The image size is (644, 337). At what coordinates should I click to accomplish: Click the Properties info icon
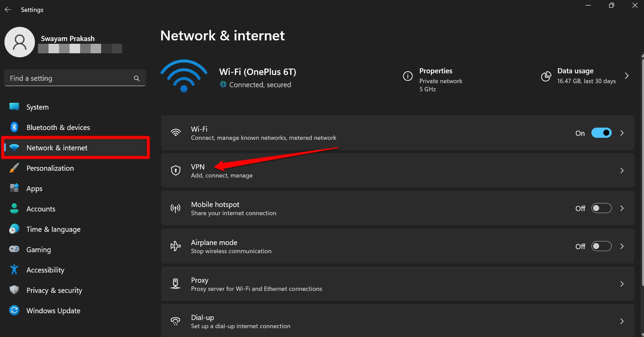(x=408, y=76)
